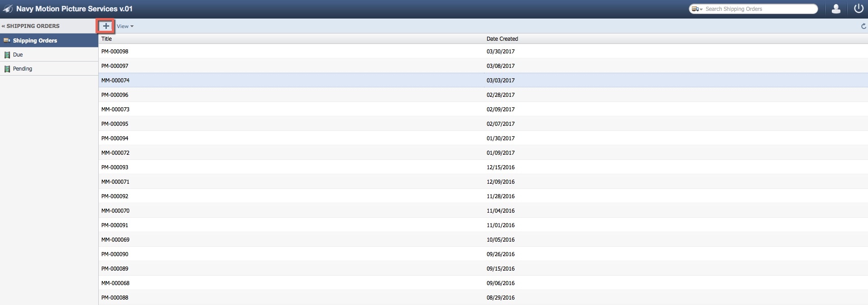868x305 pixels.
Task: Sort by the Title column header
Action: click(107, 39)
